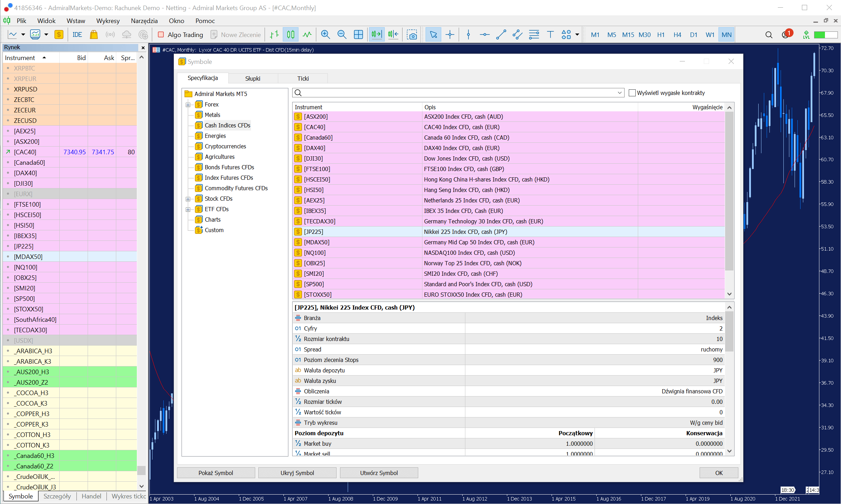Open the symbol search dropdown arrow
841x504 pixels.
[620, 93]
